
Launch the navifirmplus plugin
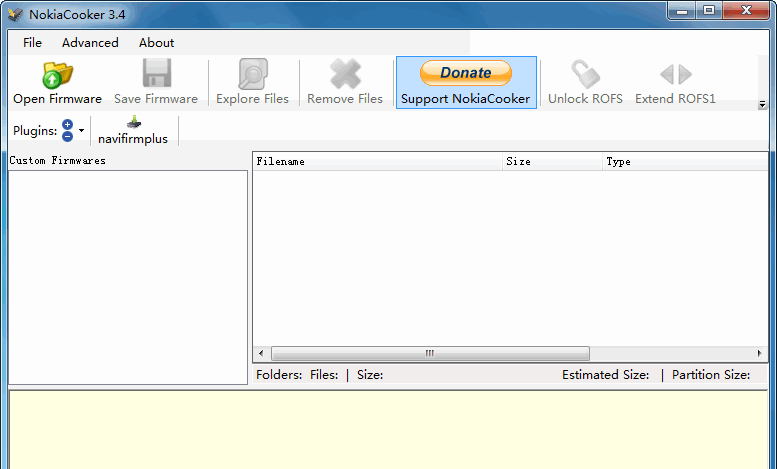pos(133,130)
